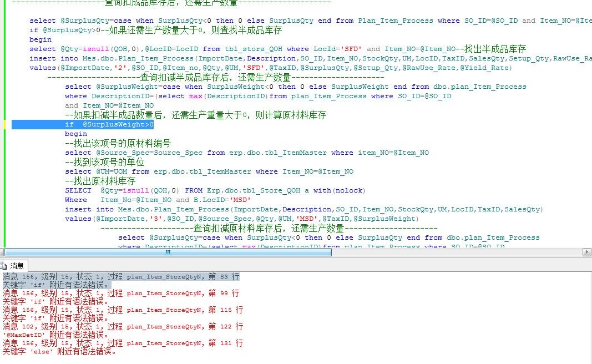Click the line 'select @Qty=isnull(QOH,0),@LocID=LocID from tbl_store_QOH'
592x364 pixels.
point(277,49)
